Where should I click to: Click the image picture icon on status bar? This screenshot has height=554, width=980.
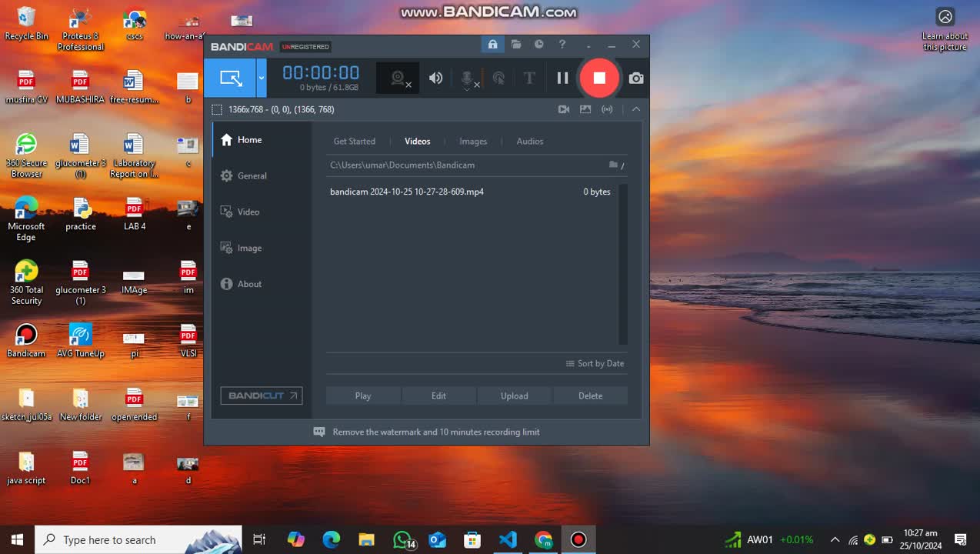pyautogui.click(x=585, y=109)
